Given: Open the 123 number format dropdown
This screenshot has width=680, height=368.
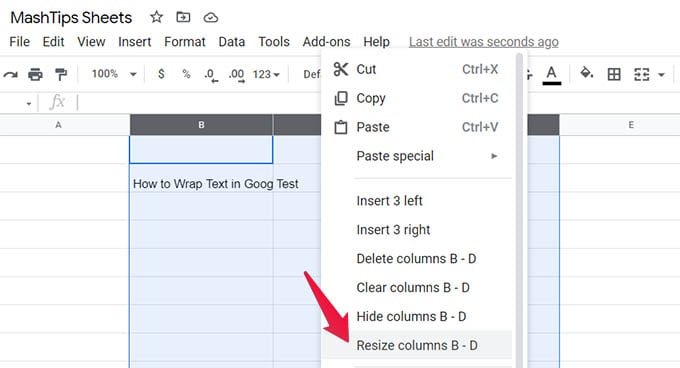Looking at the screenshot, I should (266, 75).
